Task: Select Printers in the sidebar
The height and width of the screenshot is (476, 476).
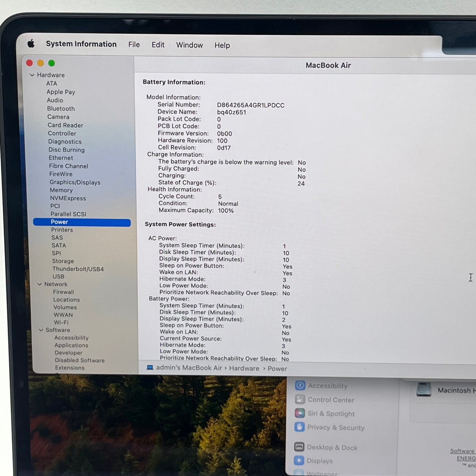Action: [x=62, y=230]
